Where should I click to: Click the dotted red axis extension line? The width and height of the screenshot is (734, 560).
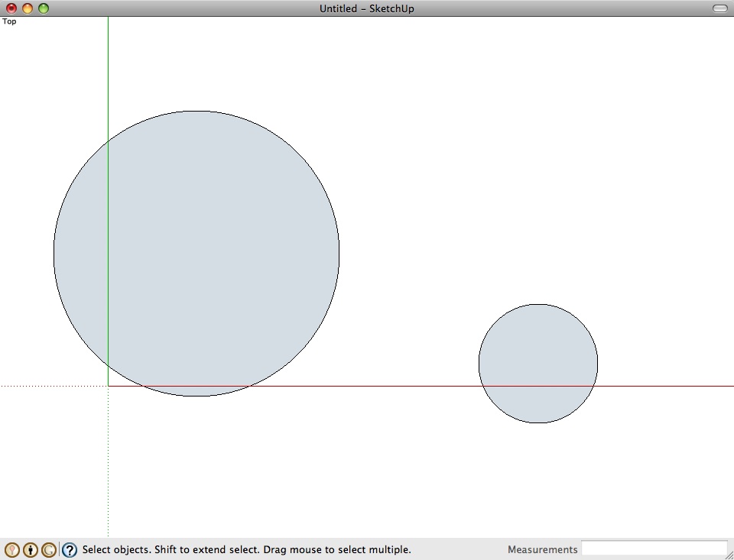click(x=46, y=386)
